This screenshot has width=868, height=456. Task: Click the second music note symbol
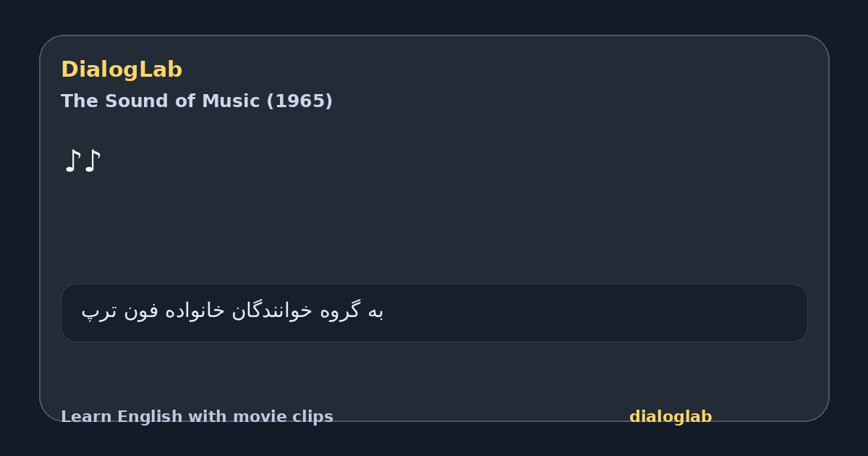92,161
